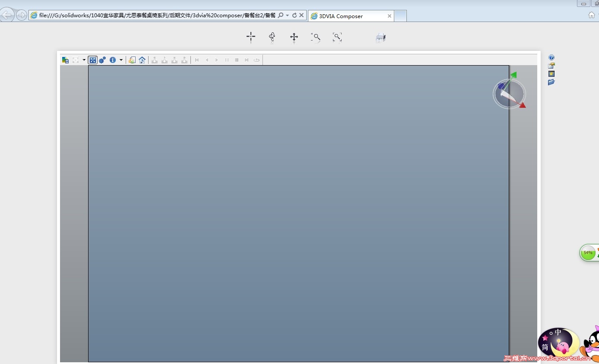Click the first colored viewer toolbar icon
This screenshot has width=599, height=364.
coord(65,60)
